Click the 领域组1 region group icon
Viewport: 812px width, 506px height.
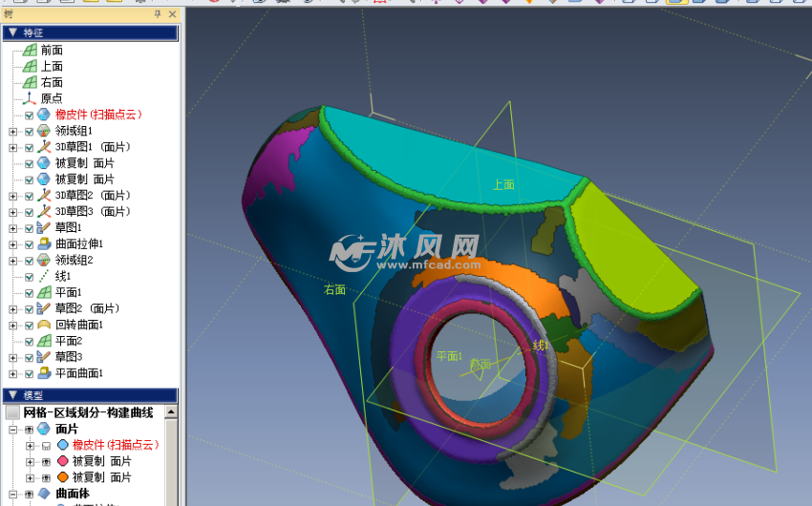(43, 131)
